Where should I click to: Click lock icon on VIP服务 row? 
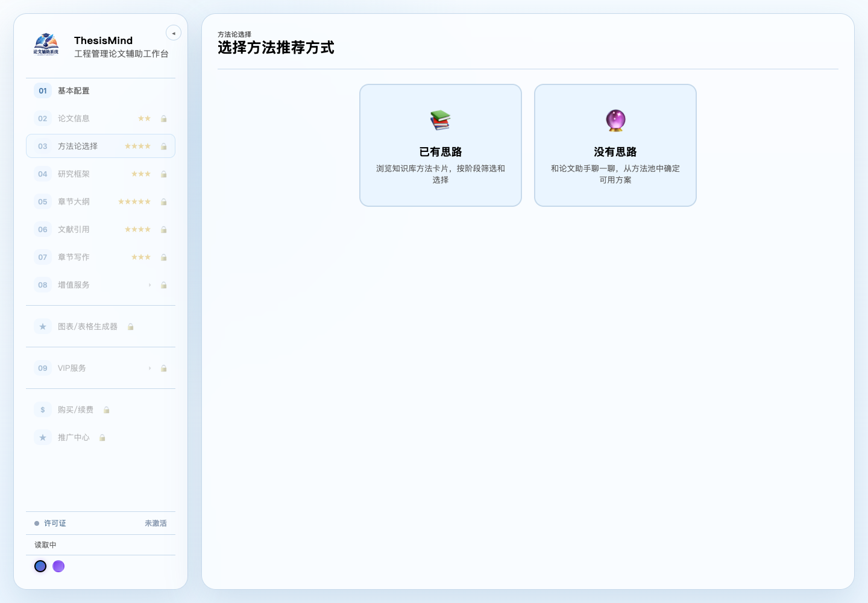tap(163, 368)
